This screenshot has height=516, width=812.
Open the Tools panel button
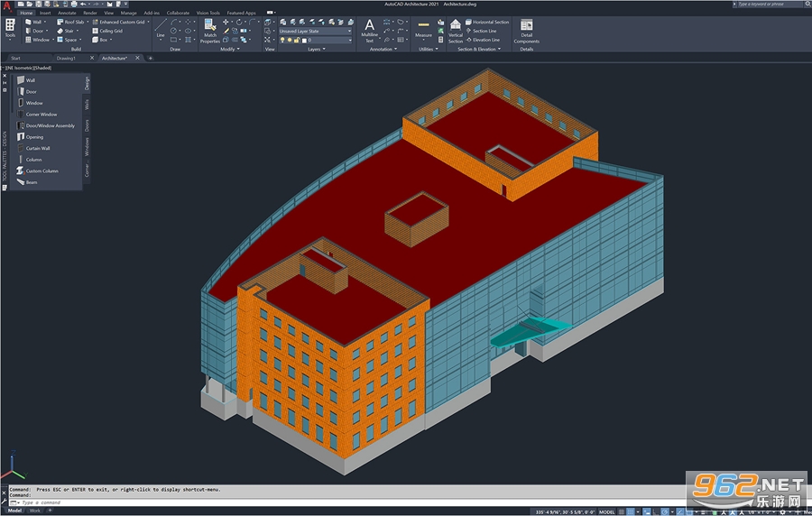pyautogui.click(x=10, y=29)
